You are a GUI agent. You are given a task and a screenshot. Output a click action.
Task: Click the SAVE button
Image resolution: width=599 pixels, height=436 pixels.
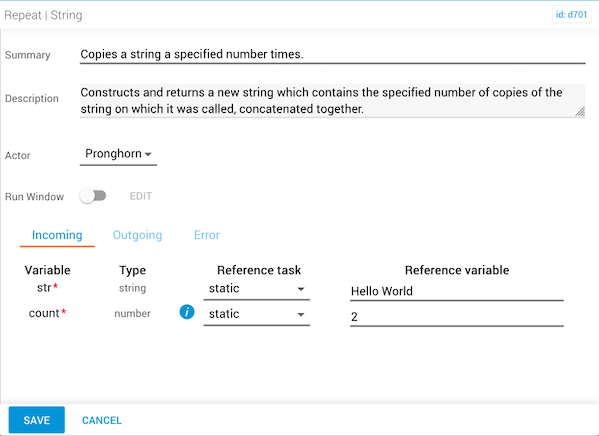click(x=37, y=420)
